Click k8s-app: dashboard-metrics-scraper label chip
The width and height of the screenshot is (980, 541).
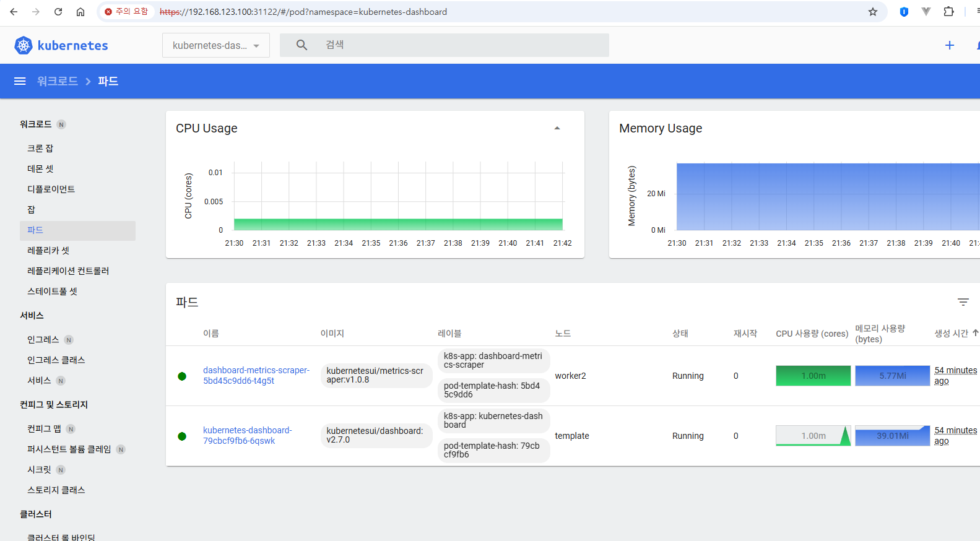pos(493,361)
